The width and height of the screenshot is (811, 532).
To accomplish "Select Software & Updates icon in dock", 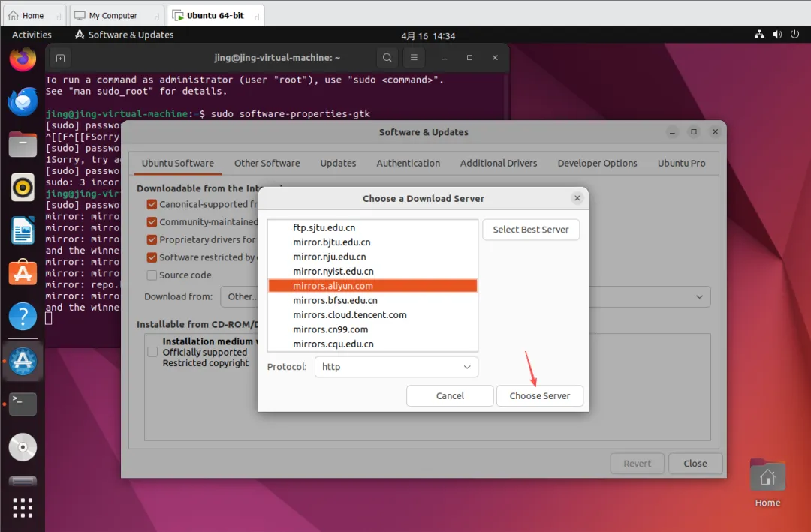I will (23, 361).
